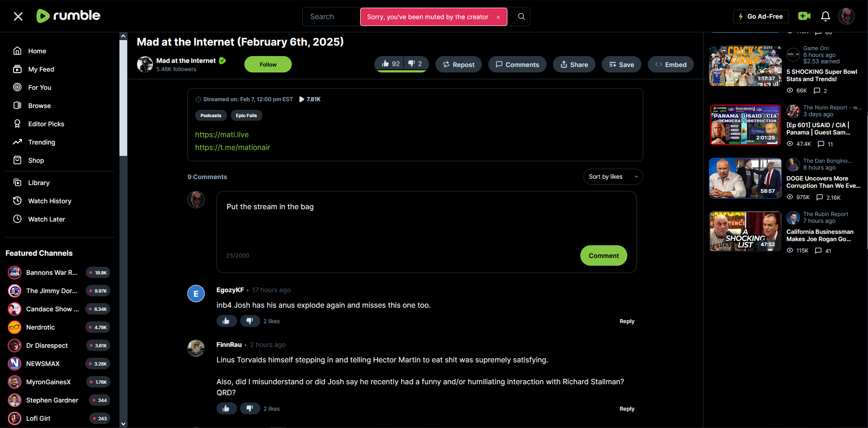Open FinnRau's profile avatar
The image size is (868, 428).
pyautogui.click(x=196, y=348)
